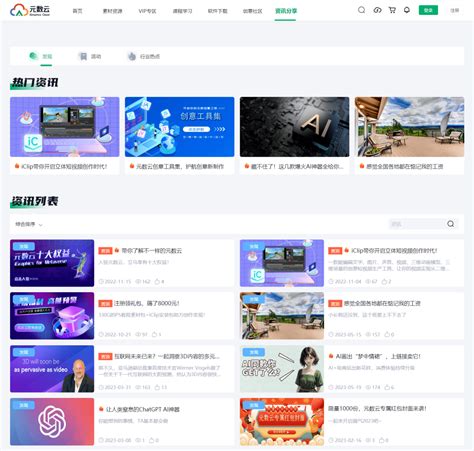Click the news list search input field
The image size is (474, 451).
click(x=417, y=224)
